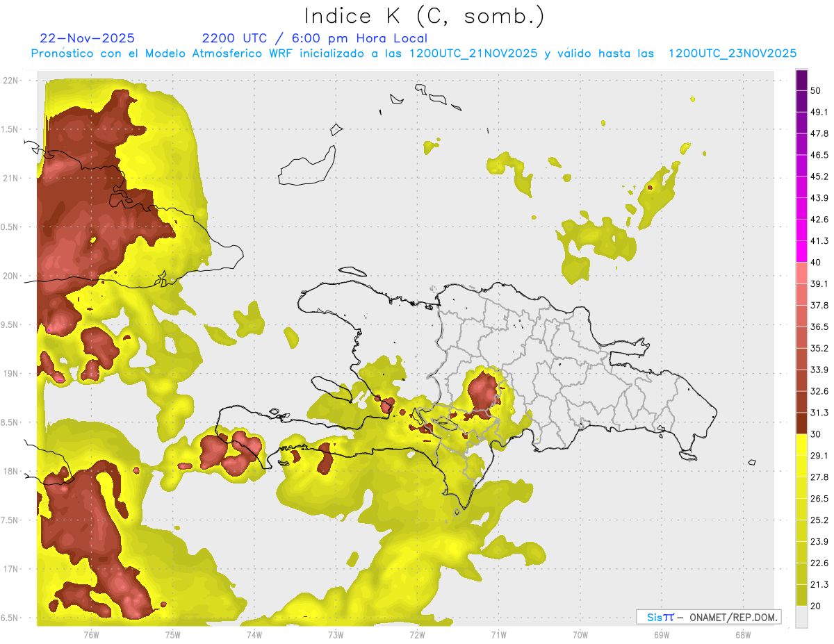This screenshot has width=834, height=644.
Task: Click the "2200 UTC / 6:00 pm Hora Local" time text
Action: [x=315, y=38]
